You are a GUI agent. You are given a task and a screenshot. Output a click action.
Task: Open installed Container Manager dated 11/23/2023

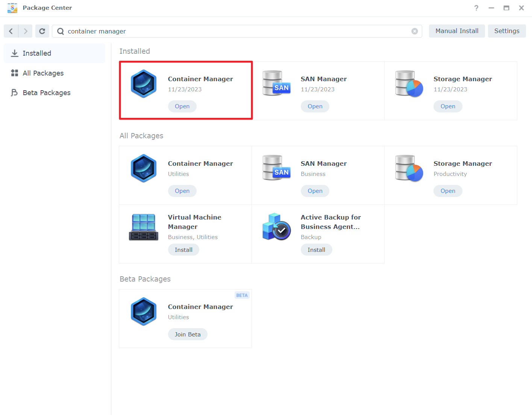[182, 106]
